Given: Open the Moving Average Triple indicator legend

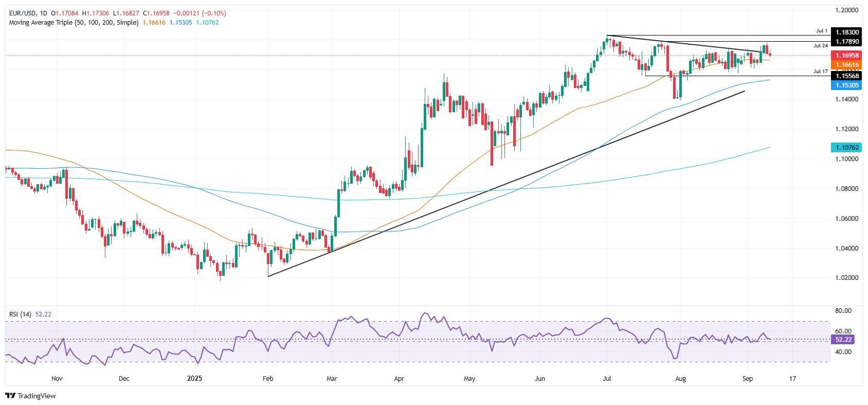Looking at the screenshot, I should pos(71,23).
